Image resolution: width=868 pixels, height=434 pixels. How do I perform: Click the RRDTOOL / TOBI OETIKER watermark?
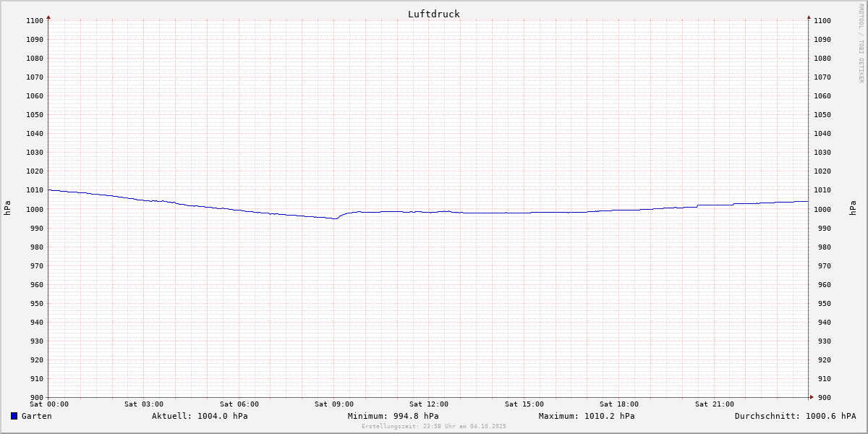click(861, 43)
